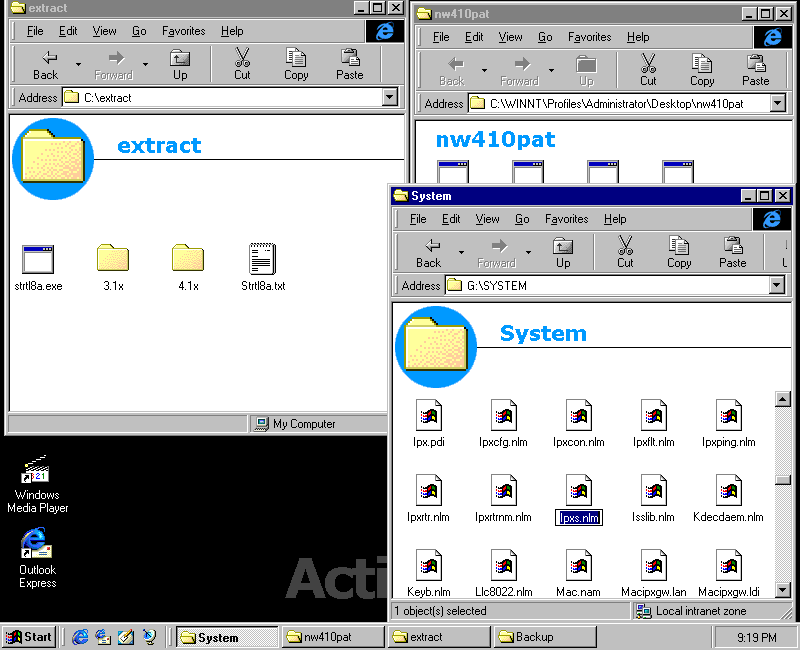
Task: Open View menu in System window
Action: click(487, 219)
